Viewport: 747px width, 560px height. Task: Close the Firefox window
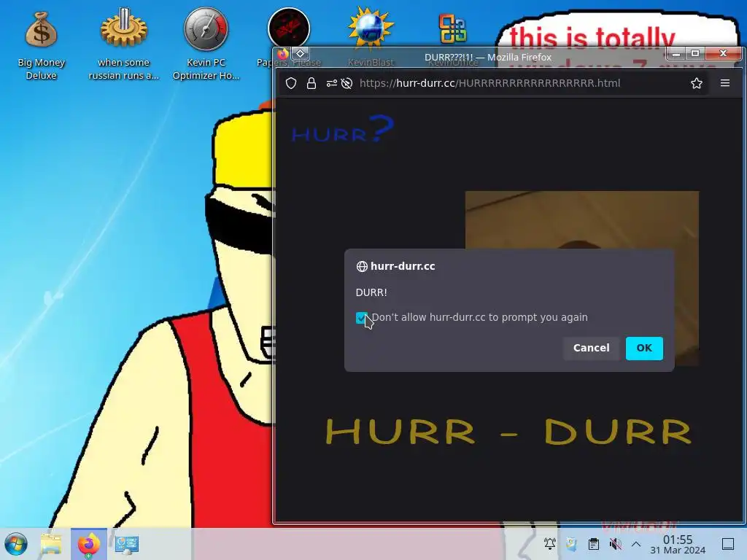pyautogui.click(x=723, y=53)
